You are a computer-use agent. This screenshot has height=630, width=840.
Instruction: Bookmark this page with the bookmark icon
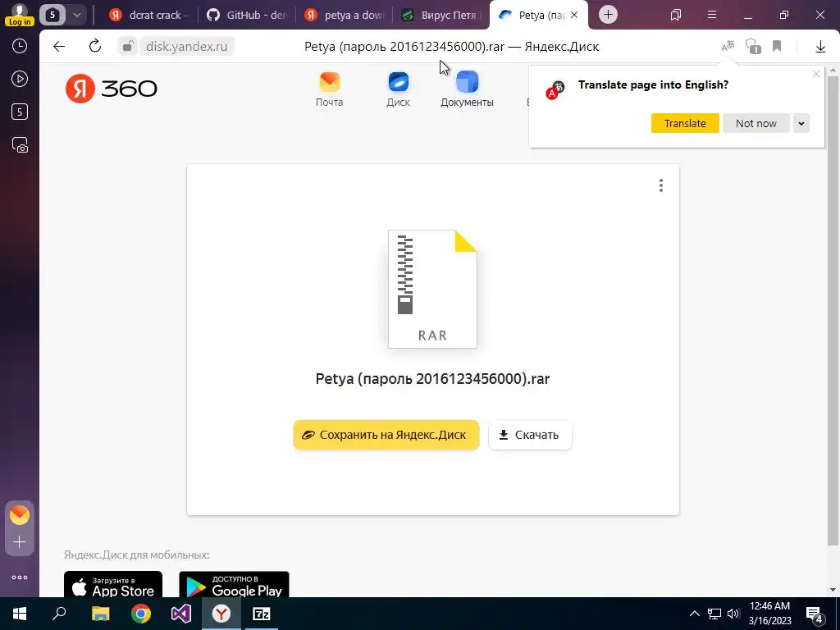[x=777, y=47]
